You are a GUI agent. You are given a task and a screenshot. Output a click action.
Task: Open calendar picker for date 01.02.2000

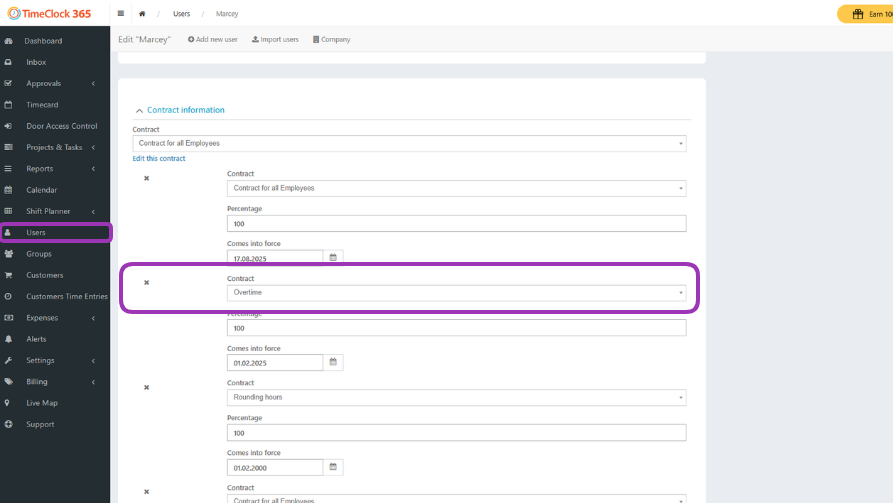[333, 467]
